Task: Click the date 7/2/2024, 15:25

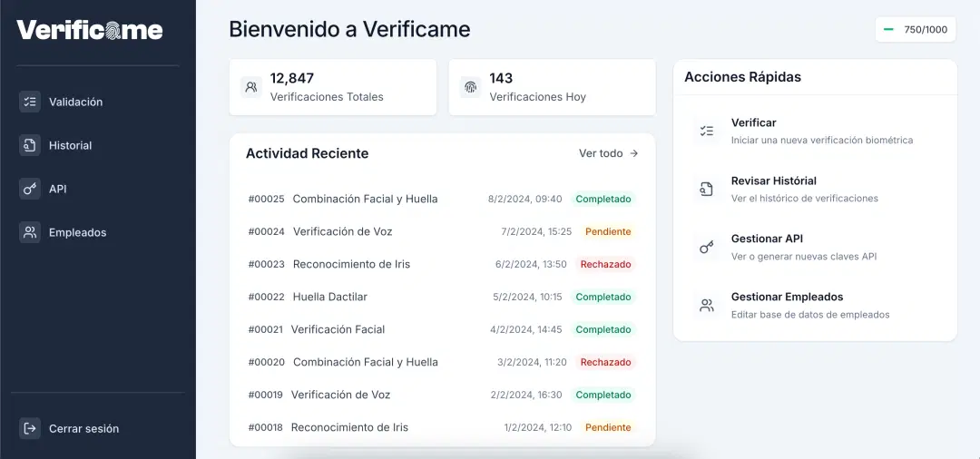Action: 536,231
